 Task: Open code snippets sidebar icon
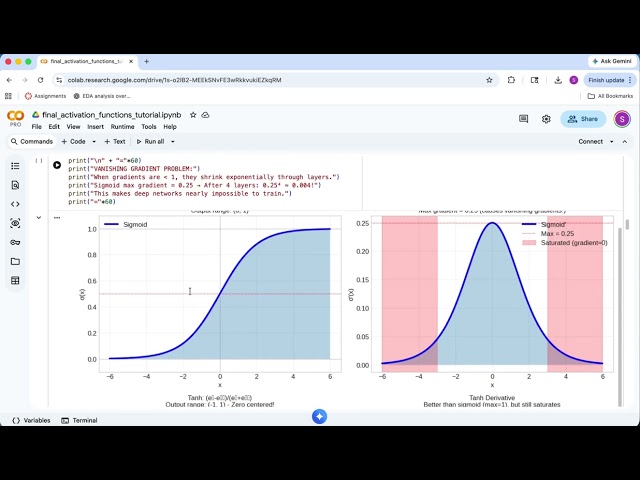tap(15, 204)
